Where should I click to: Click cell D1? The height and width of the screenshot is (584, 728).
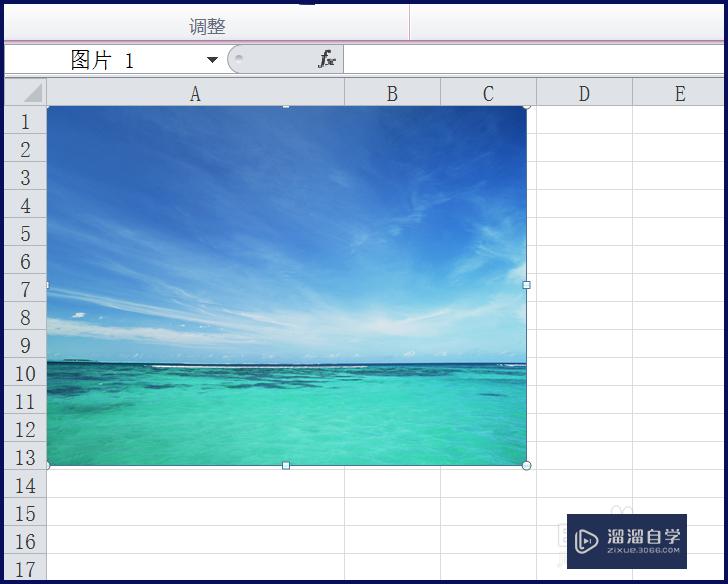(x=585, y=120)
